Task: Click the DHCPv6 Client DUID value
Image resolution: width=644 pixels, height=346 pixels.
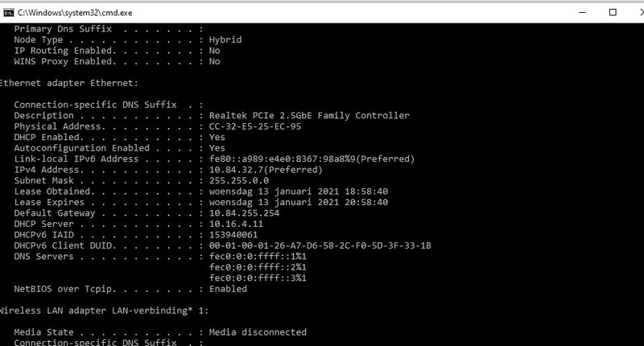Action: (320, 245)
